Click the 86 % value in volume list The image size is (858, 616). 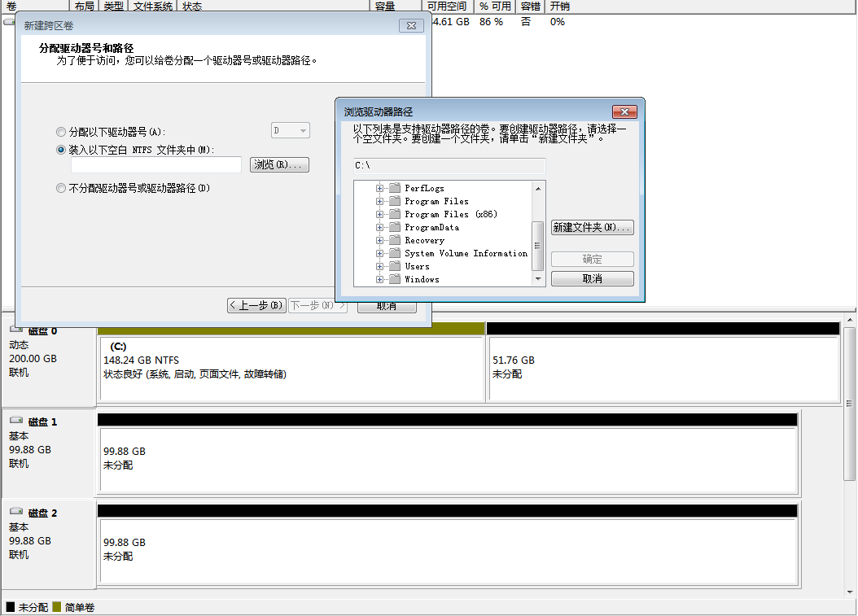[x=491, y=22]
